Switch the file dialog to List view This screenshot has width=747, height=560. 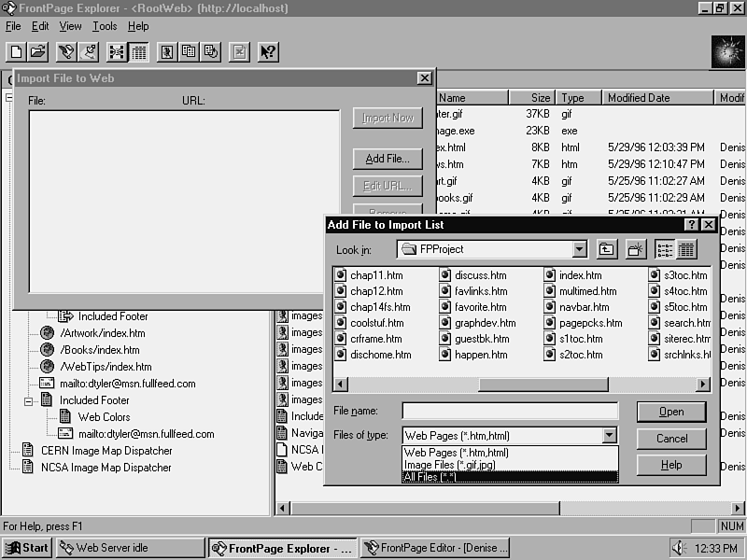(x=666, y=249)
